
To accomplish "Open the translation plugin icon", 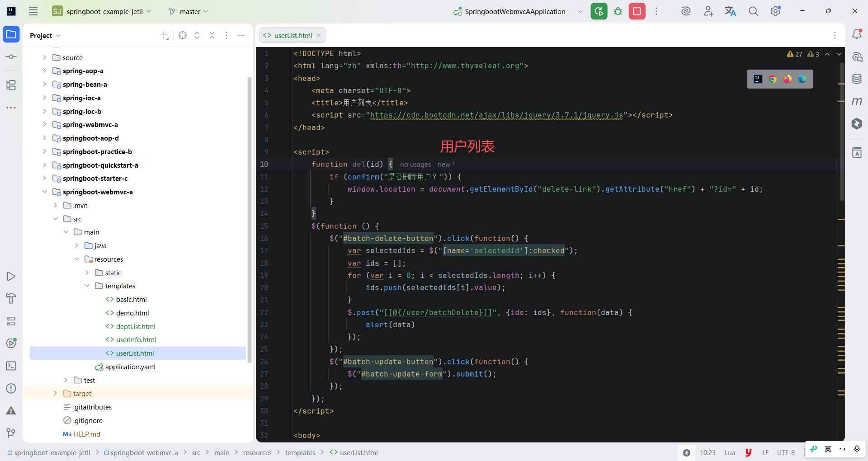I will coord(731,11).
